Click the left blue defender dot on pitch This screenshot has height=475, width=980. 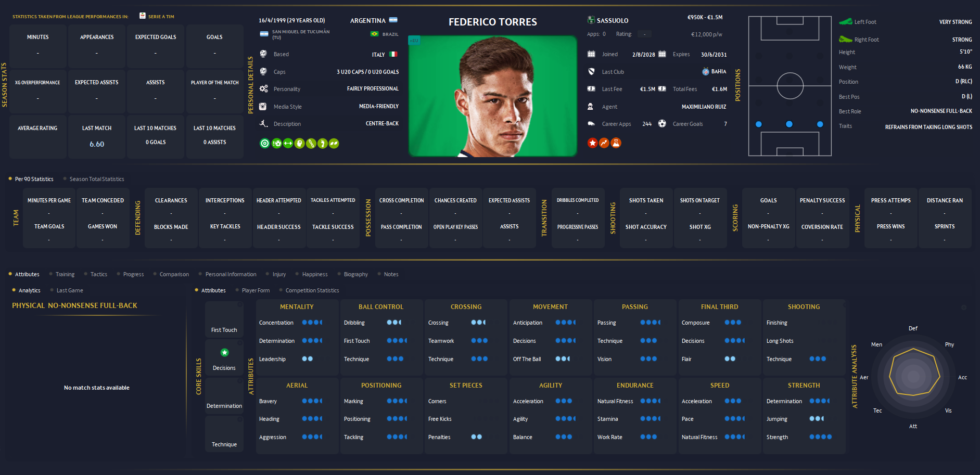coord(759,124)
